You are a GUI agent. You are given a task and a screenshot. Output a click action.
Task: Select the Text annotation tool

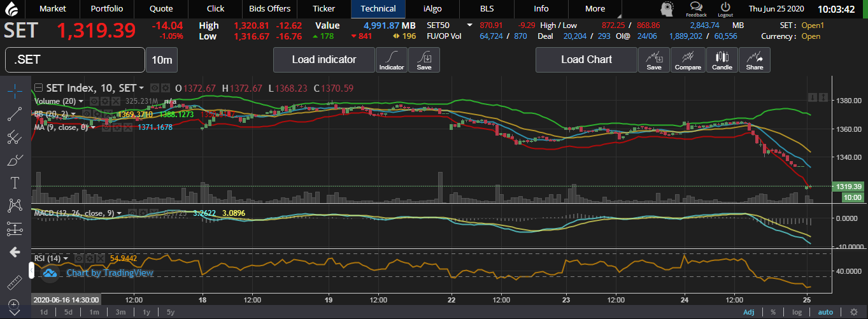[x=15, y=183]
